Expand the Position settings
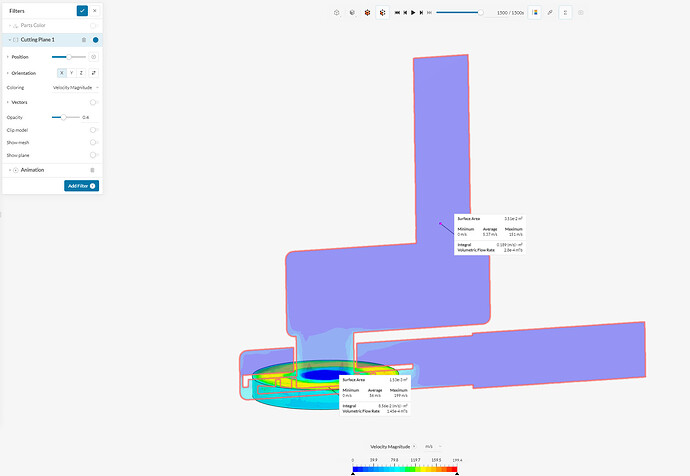This screenshot has width=690, height=476. click(x=7, y=57)
